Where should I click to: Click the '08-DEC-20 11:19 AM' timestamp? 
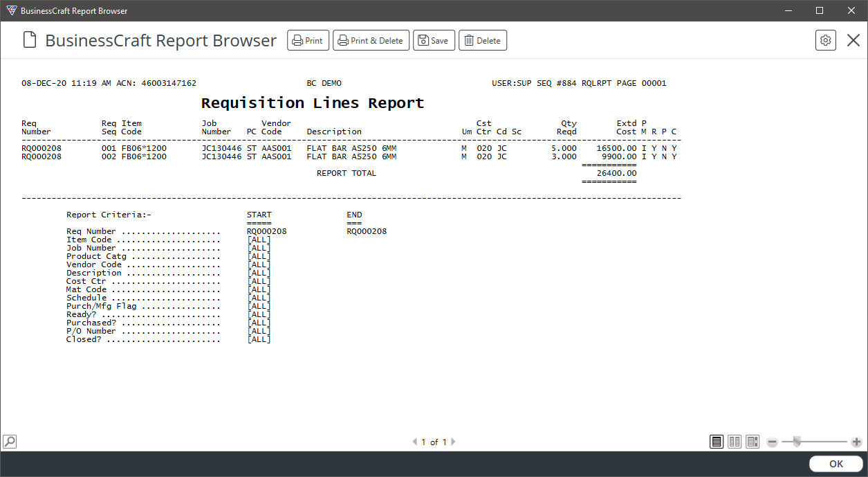tap(66, 83)
